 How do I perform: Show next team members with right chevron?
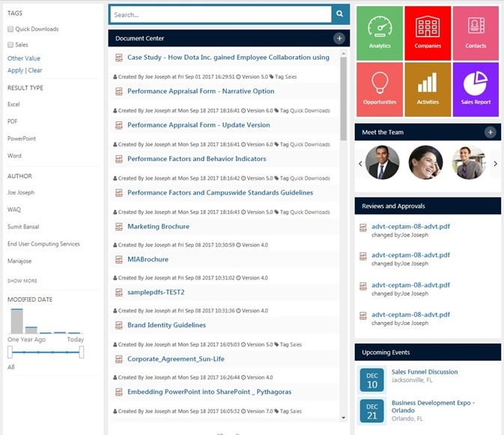[x=495, y=163]
